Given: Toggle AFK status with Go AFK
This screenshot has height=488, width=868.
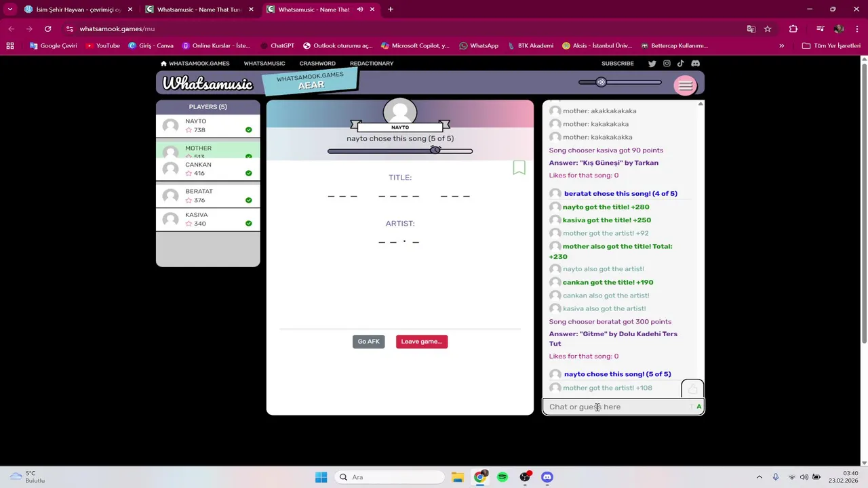Looking at the screenshot, I should (368, 342).
